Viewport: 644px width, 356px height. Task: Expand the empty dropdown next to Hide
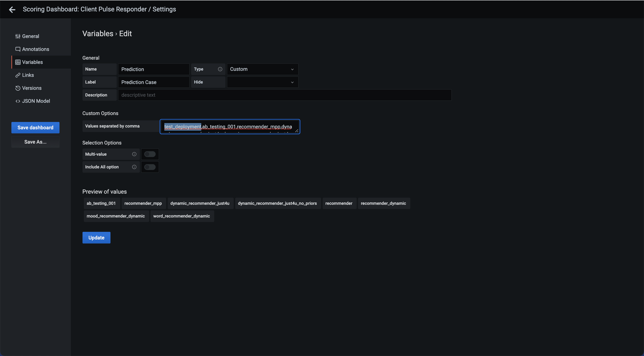pos(262,82)
